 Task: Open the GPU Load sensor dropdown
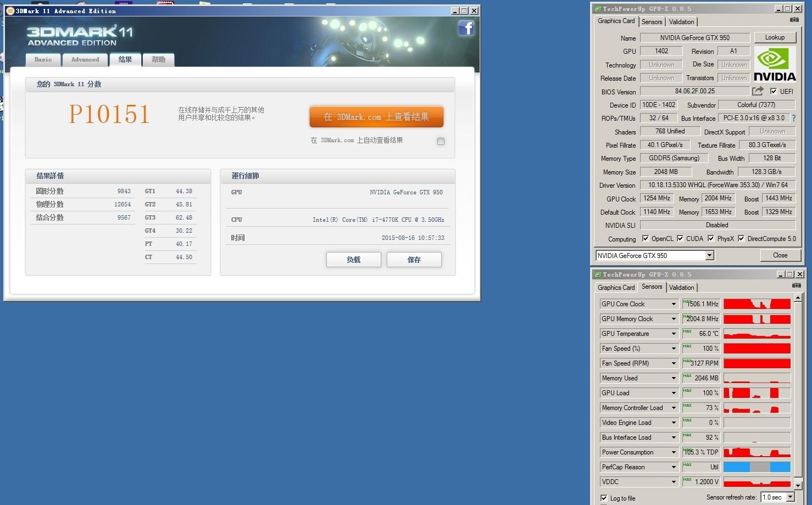[x=674, y=393]
